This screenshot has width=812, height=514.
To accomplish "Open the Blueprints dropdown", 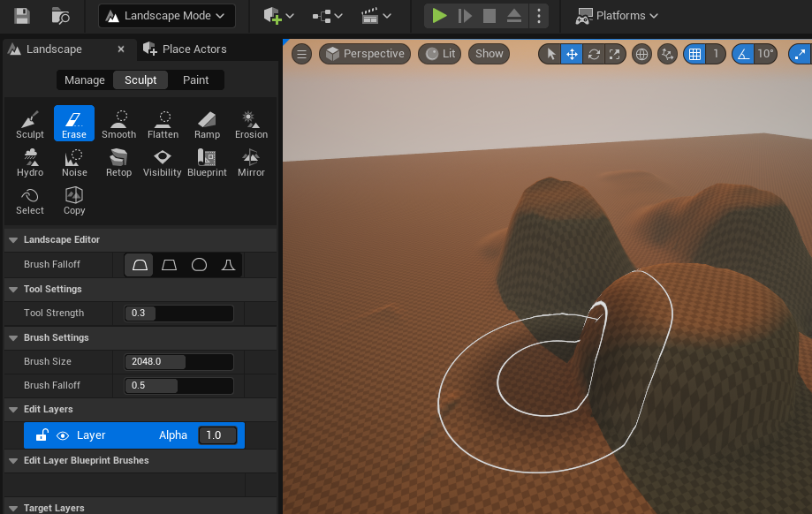I will [327, 16].
